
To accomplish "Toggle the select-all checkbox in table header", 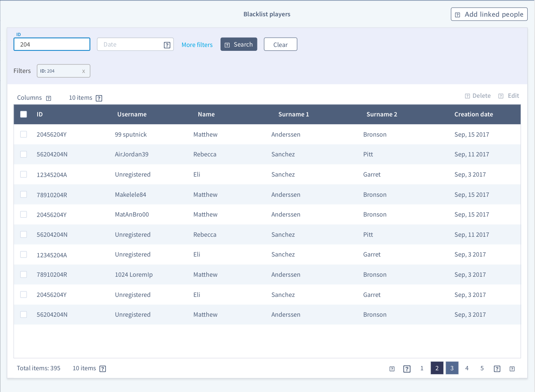I will pos(24,114).
